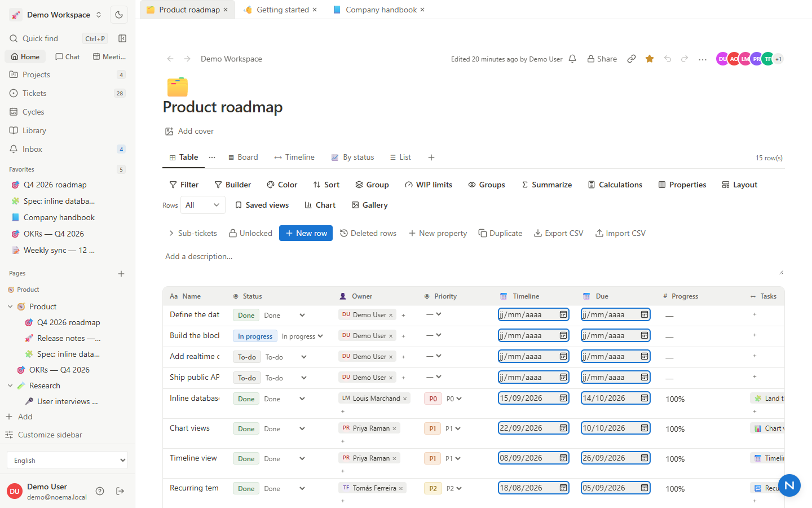Toggle favorite star icon
The image size is (812, 508).
(x=650, y=59)
